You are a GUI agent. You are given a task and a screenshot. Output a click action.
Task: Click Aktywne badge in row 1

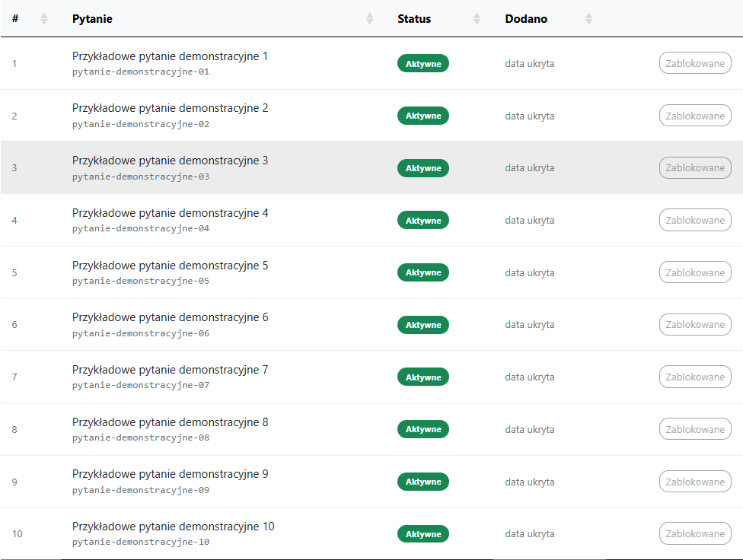click(x=423, y=63)
